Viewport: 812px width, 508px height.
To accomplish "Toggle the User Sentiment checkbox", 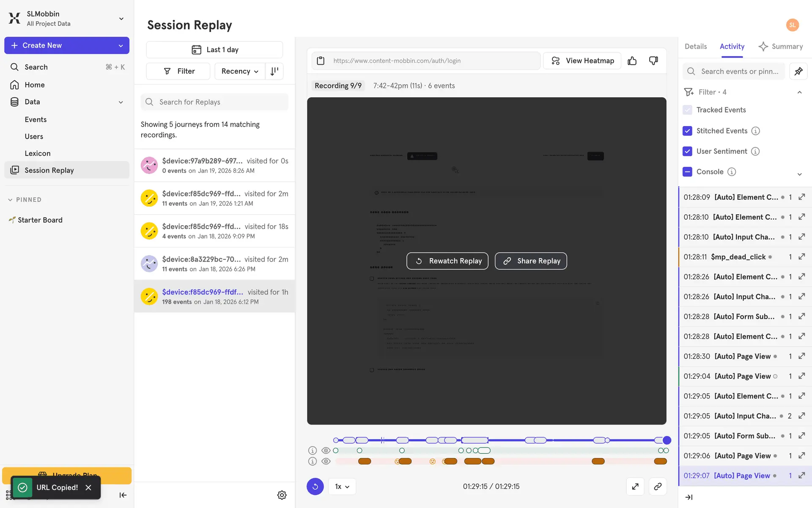I will tap(687, 151).
